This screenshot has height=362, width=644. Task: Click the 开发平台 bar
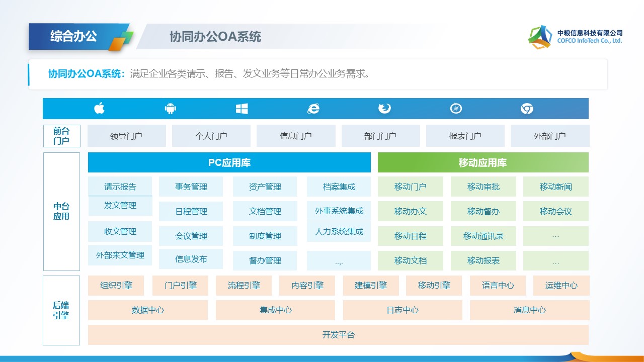(x=338, y=335)
